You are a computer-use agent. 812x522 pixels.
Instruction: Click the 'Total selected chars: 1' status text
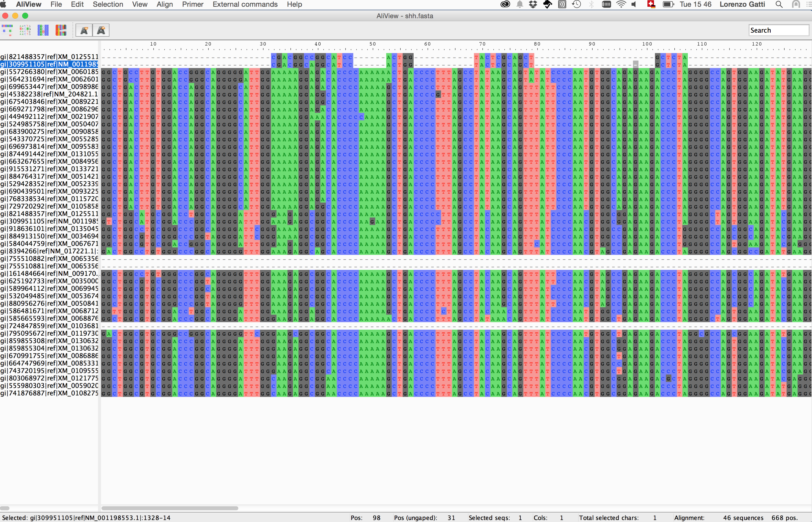(x=618, y=518)
